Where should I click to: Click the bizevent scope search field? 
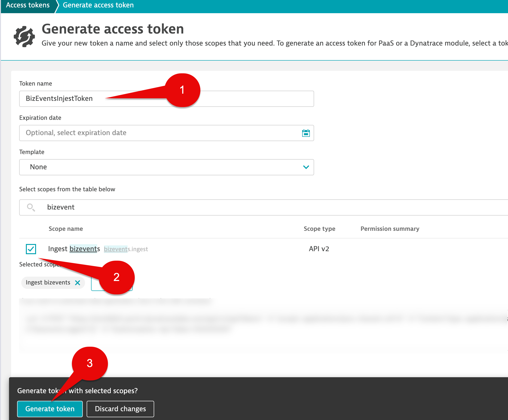263,207
